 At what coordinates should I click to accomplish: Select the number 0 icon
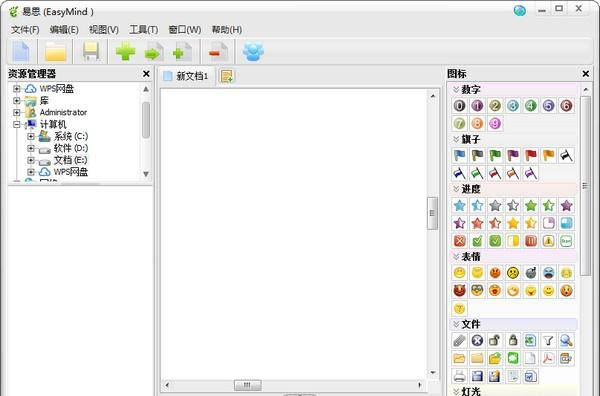pyautogui.click(x=460, y=106)
